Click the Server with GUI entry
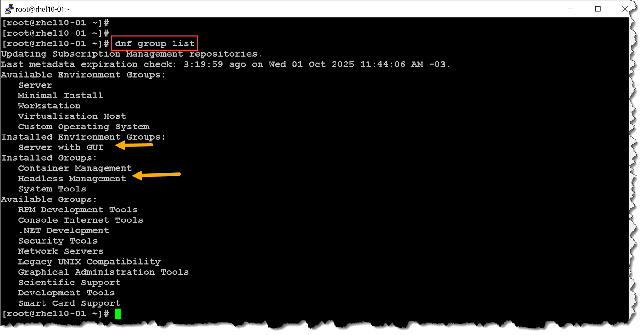The height and width of the screenshot is (335, 644). click(61, 147)
